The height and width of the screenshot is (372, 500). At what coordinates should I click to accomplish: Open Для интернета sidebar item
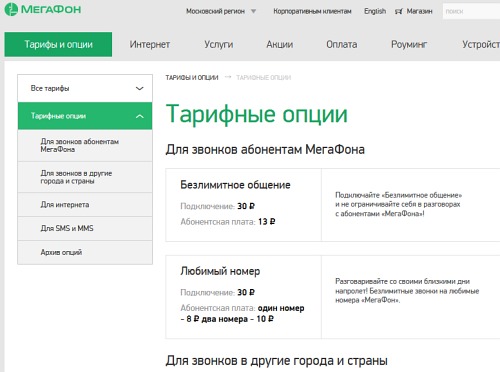pos(85,204)
